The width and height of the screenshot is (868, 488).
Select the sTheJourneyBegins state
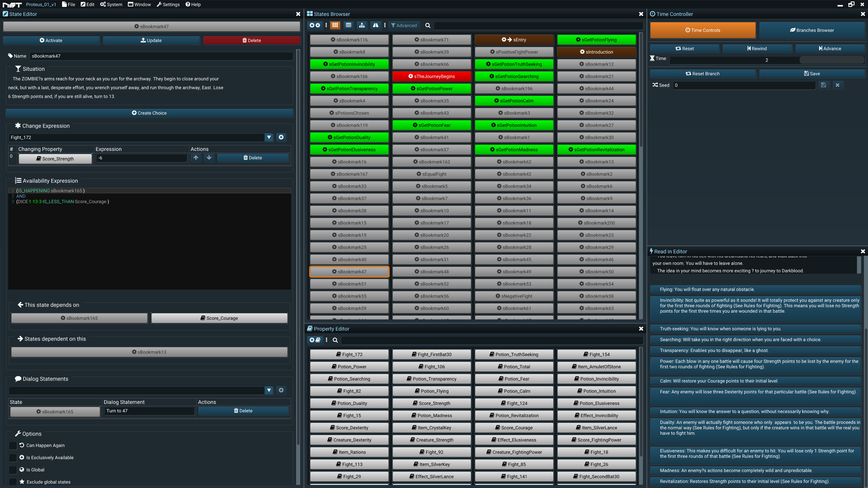pos(431,76)
